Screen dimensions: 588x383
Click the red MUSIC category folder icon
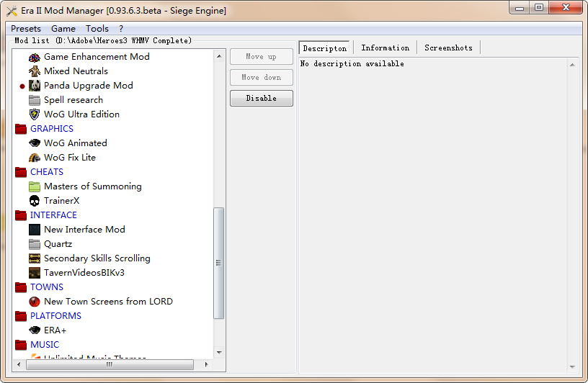click(x=21, y=345)
